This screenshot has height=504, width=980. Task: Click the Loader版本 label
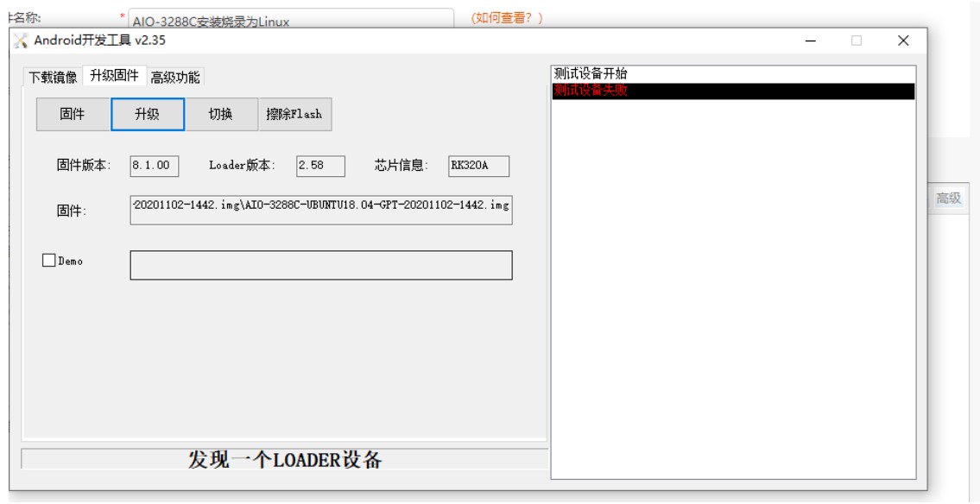click(x=242, y=166)
